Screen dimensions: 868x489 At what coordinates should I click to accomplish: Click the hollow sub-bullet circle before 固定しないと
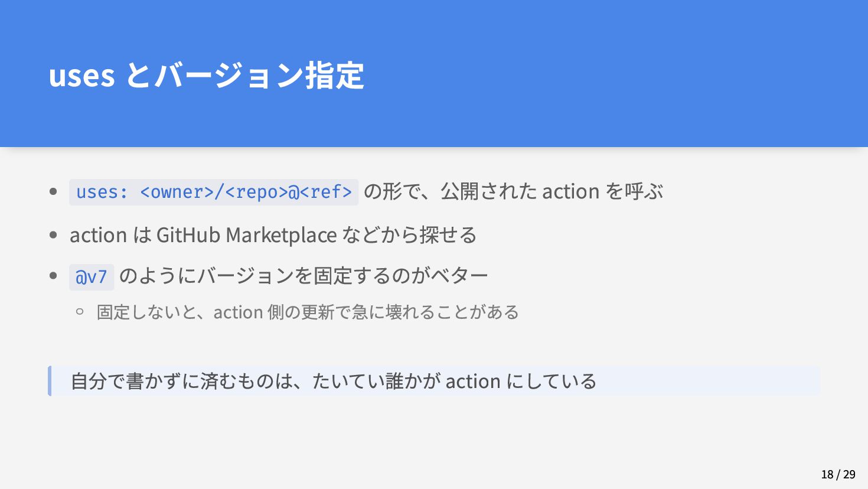[80, 311]
